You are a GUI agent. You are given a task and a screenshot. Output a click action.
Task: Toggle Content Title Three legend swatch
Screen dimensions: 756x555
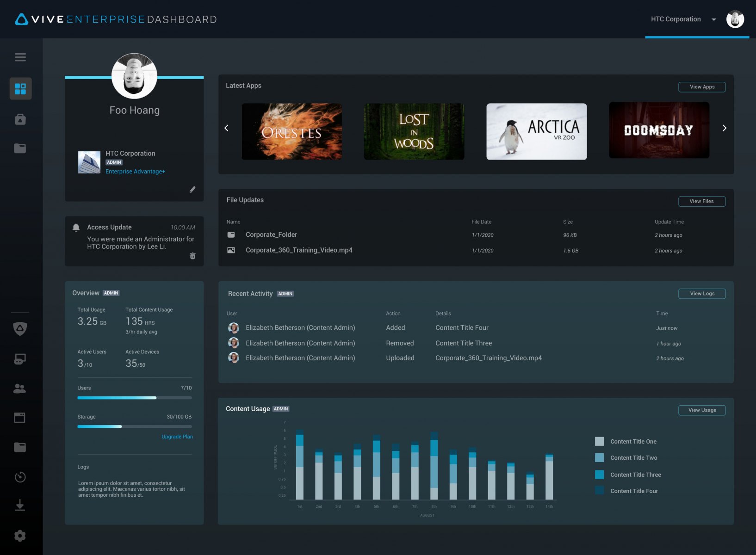599,475
